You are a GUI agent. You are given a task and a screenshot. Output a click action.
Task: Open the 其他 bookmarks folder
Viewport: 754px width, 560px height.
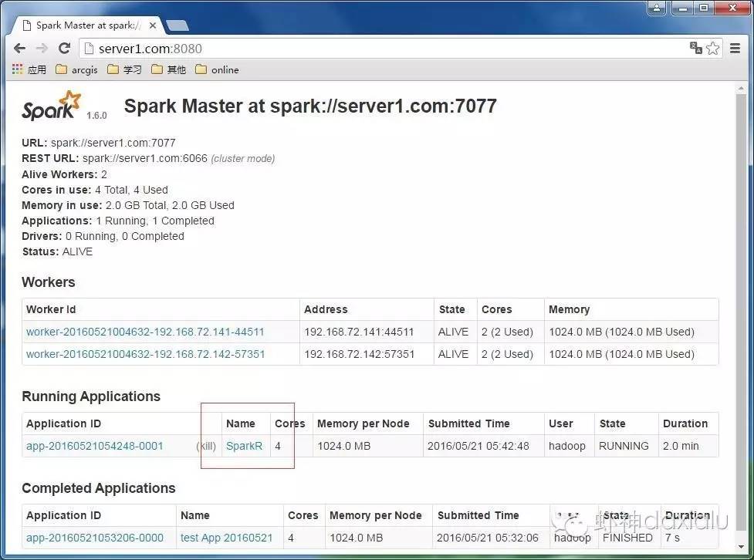[x=168, y=69]
